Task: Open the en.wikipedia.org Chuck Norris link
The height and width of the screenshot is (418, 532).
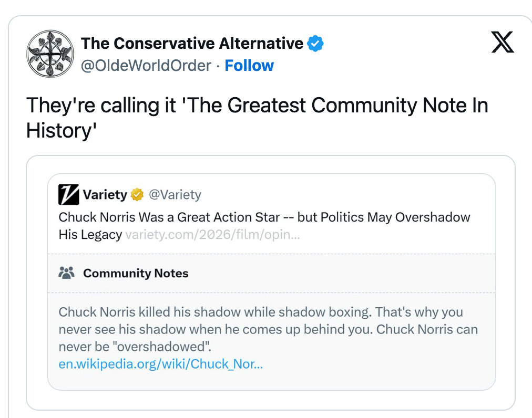Action: (160, 363)
